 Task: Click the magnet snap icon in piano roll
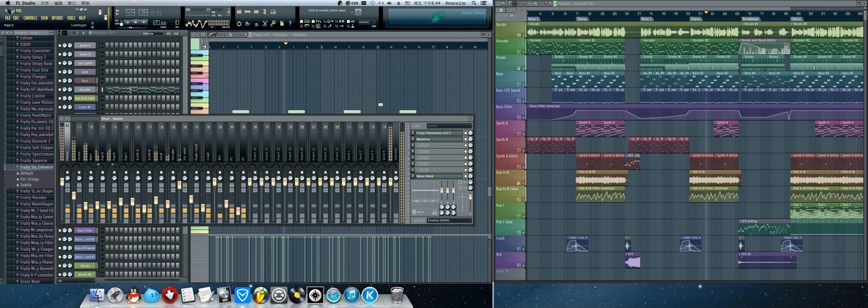pyautogui.click(x=203, y=35)
